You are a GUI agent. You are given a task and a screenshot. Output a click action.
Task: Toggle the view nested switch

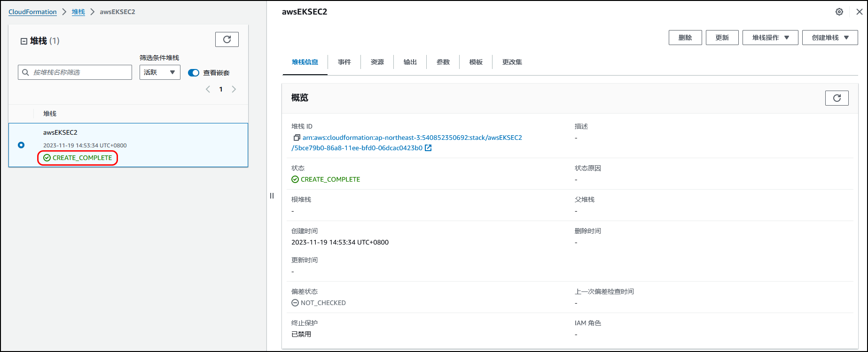pos(194,73)
